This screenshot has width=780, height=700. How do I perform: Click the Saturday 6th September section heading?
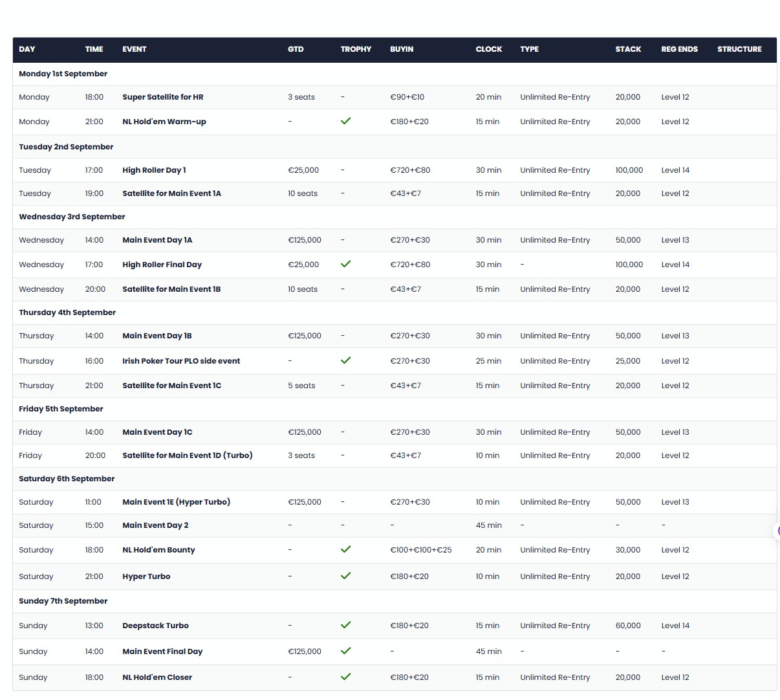coord(67,479)
